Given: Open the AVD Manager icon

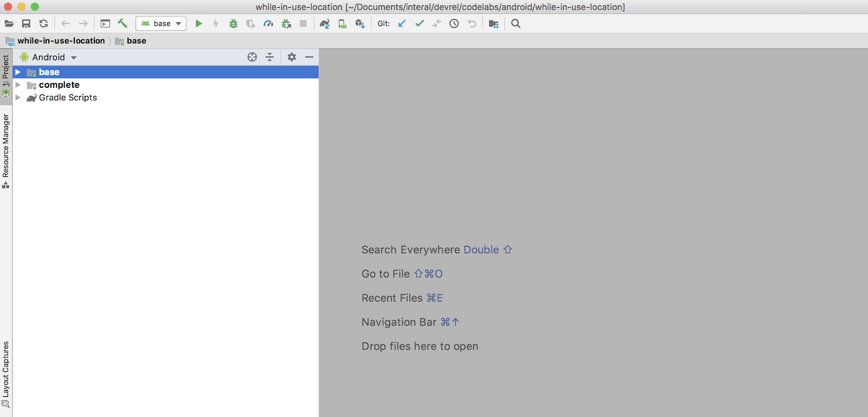Looking at the screenshot, I should pos(342,23).
